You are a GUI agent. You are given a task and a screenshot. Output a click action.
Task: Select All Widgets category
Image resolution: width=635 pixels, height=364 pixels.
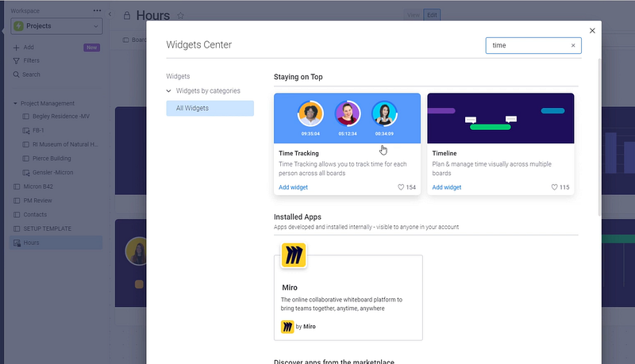tap(210, 109)
